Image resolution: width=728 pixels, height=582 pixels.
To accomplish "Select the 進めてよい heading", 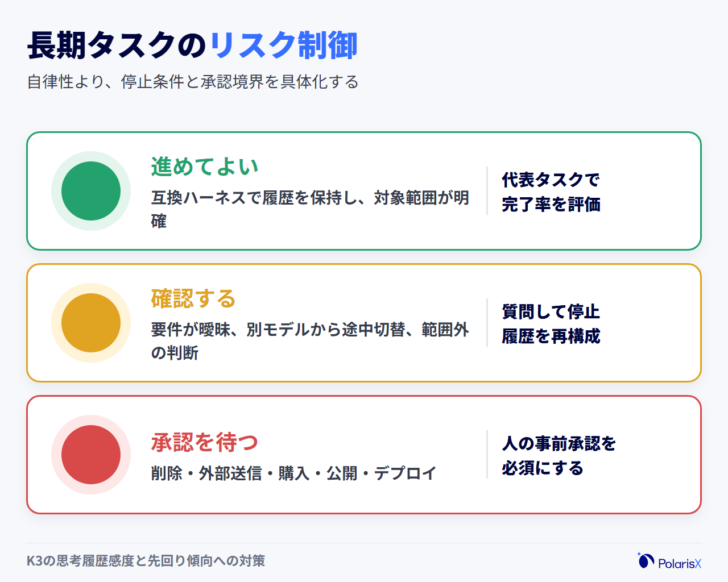I will click(x=205, y=167).
